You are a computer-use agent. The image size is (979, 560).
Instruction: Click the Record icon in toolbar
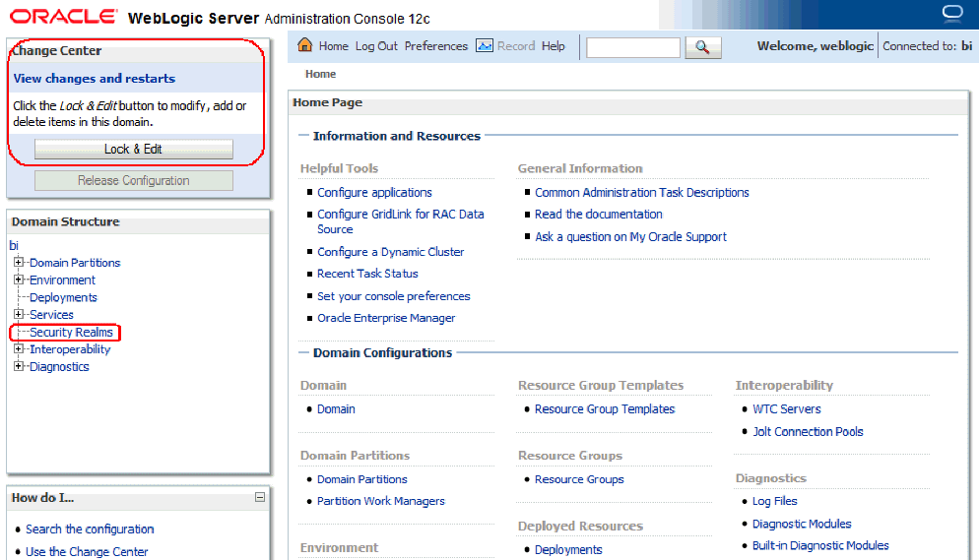click(x=485, y=45)
